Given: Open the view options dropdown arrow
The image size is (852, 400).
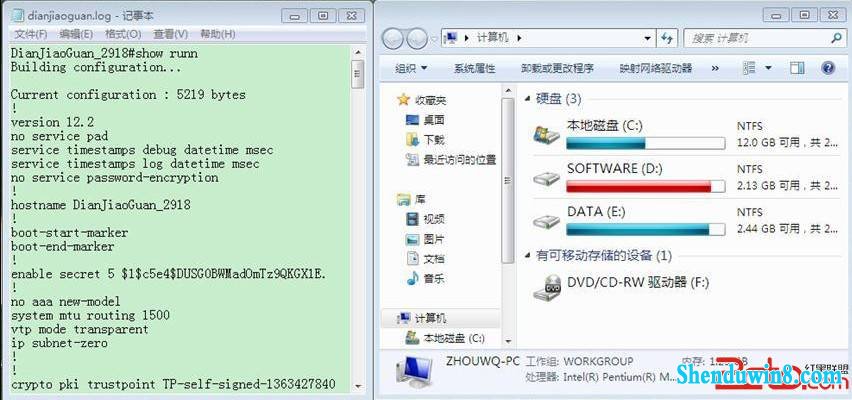Looking at the screenshot, I should click(x=768, y=68).
